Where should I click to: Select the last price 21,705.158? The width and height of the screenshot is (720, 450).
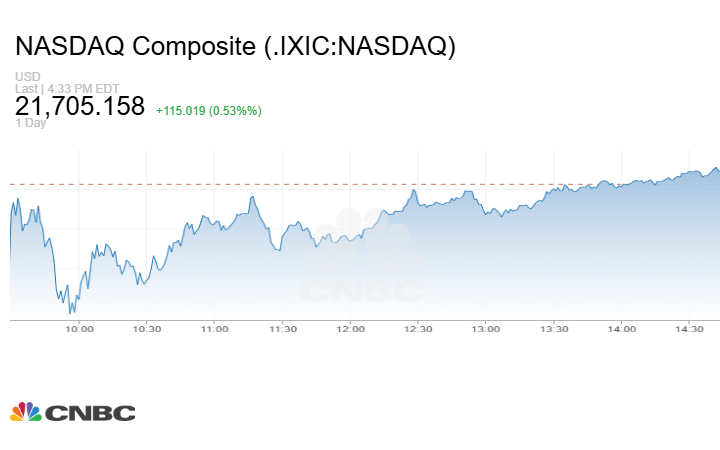(80, 107)
